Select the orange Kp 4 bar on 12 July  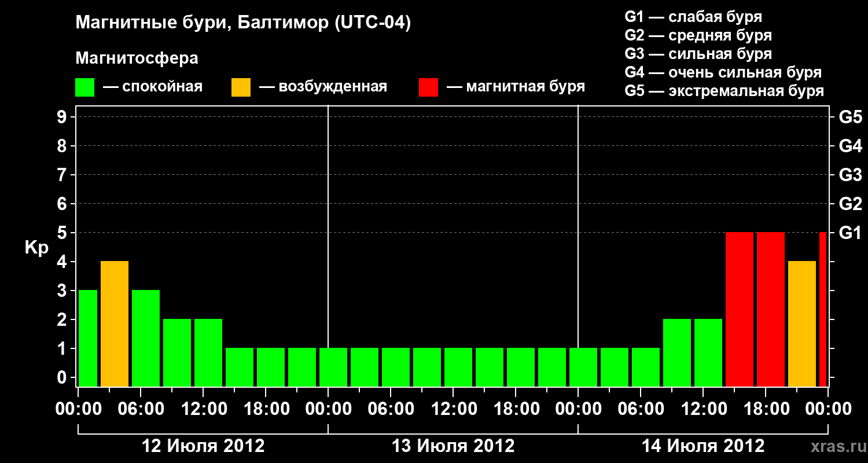[x=115, y=324]
